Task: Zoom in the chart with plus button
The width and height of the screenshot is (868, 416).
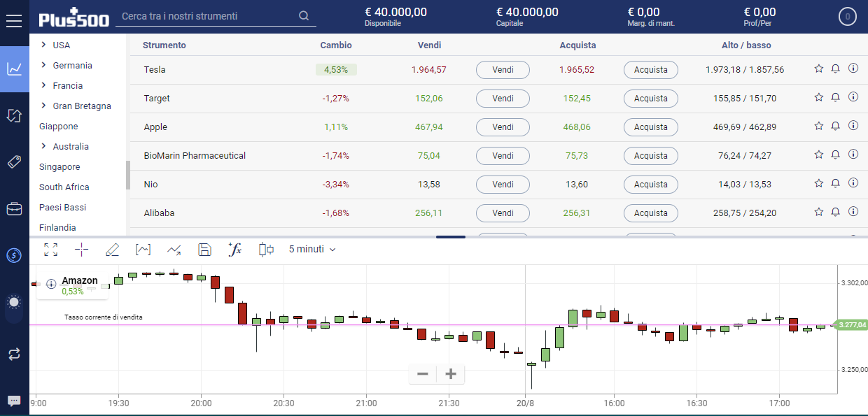Action: pos(451,374)
